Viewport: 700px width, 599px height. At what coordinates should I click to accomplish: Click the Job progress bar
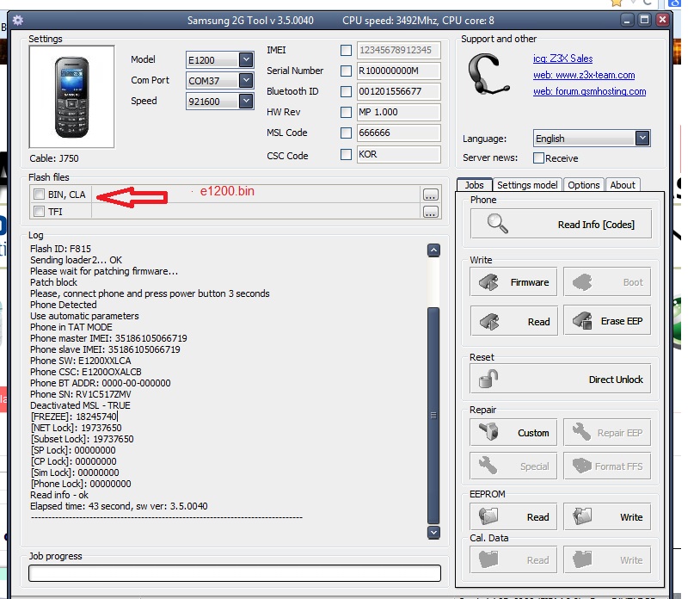235,573
